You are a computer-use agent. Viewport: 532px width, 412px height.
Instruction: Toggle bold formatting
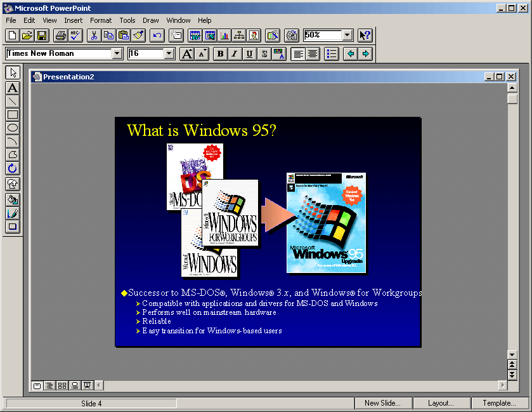tap(220, 54)
